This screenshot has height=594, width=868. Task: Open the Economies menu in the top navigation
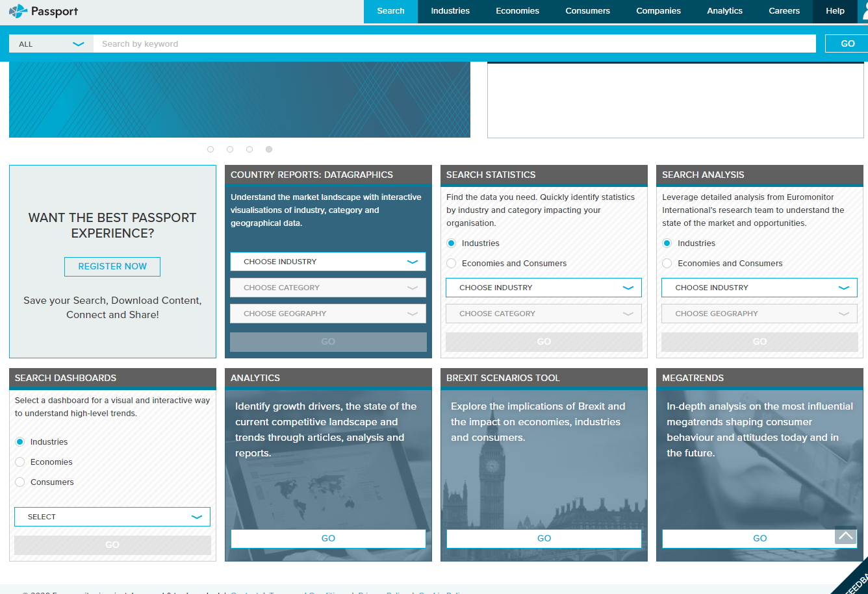pyautogui.click(x=517, y=11)
